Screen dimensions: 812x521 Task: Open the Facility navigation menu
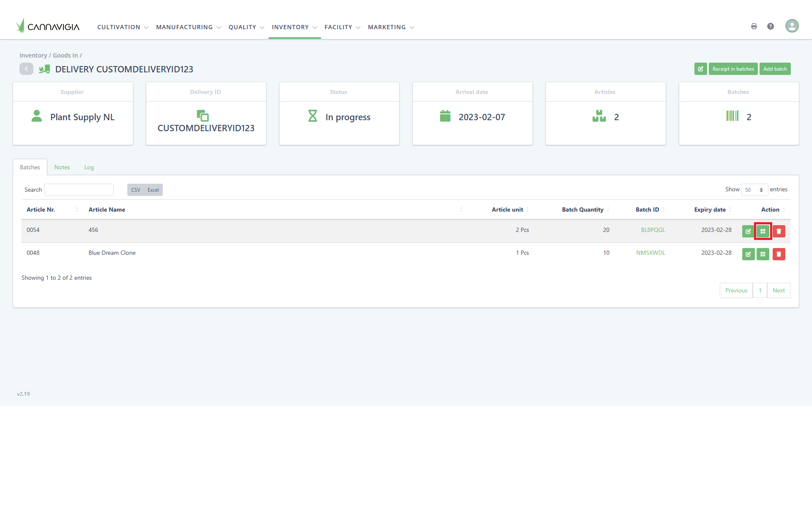coord(342,27)
